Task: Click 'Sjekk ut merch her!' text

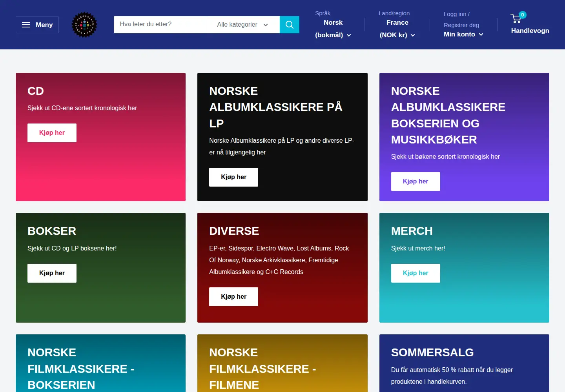Action: 418,249
